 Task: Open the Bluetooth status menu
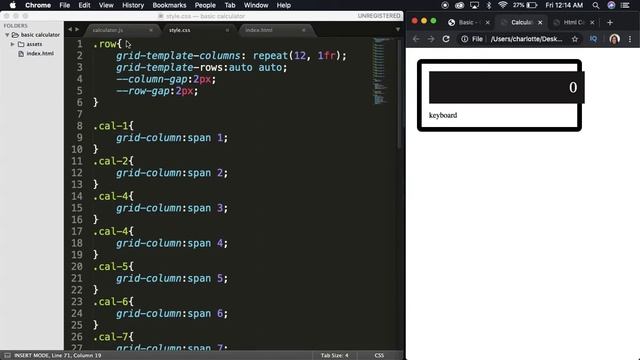[489, 5]
